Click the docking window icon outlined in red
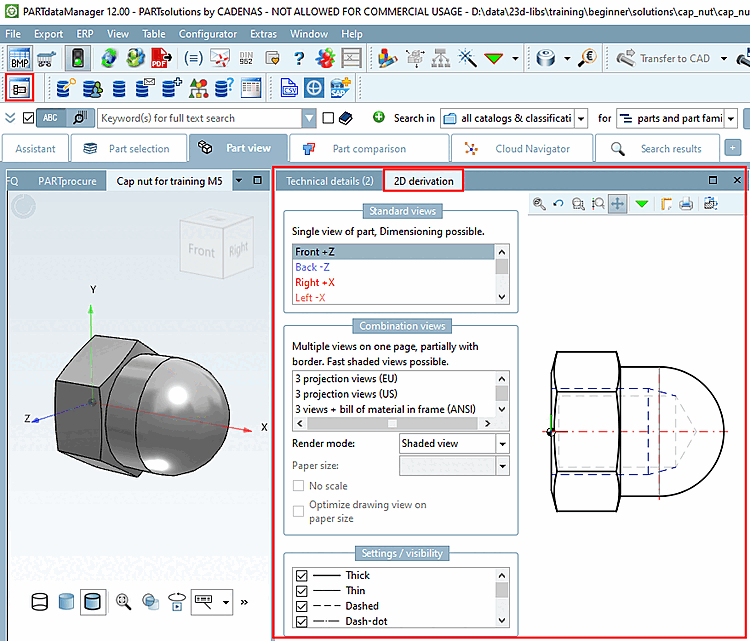This screenshot has width=750, height=641. (19, 88)
